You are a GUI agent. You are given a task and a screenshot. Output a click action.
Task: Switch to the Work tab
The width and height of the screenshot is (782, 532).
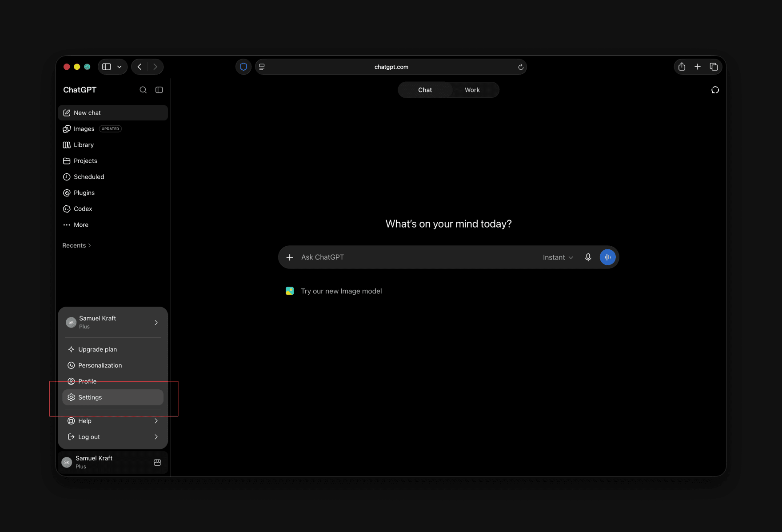472,90
